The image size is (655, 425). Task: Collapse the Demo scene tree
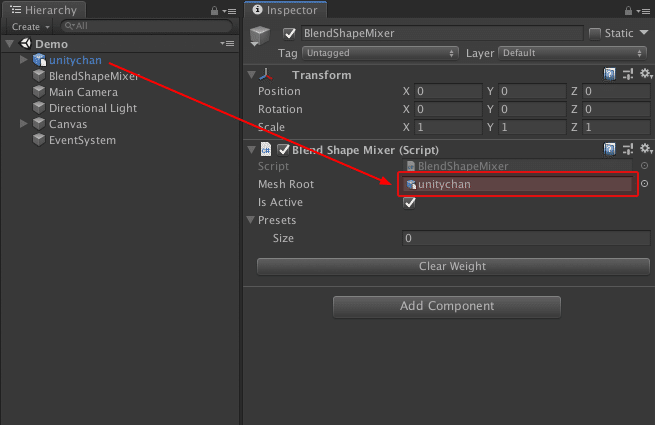(10, 43)
